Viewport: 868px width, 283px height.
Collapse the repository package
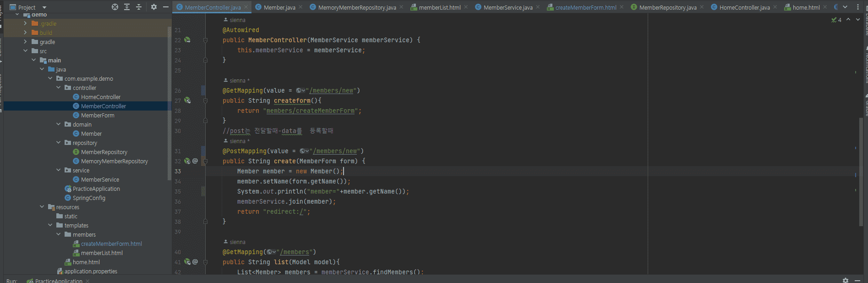[58, 143]
